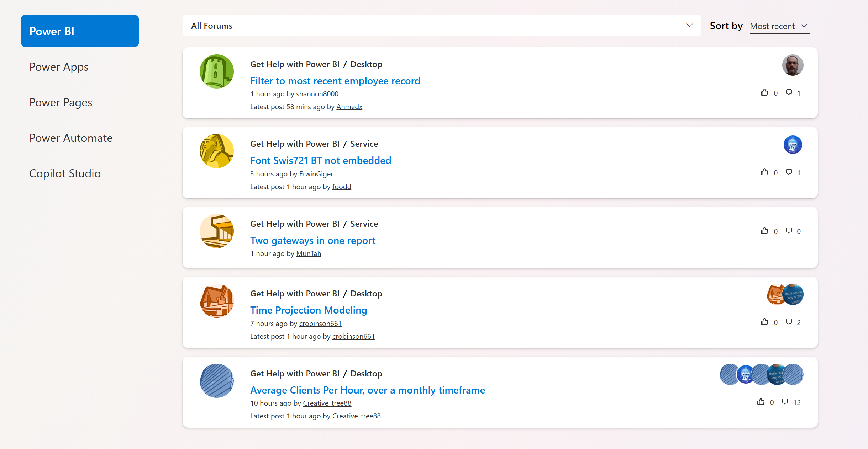Click crobinson661 author link after 7 hours ago
This screenshot has height=449, width=868.
pyautogui.click(x=320, y=324)
